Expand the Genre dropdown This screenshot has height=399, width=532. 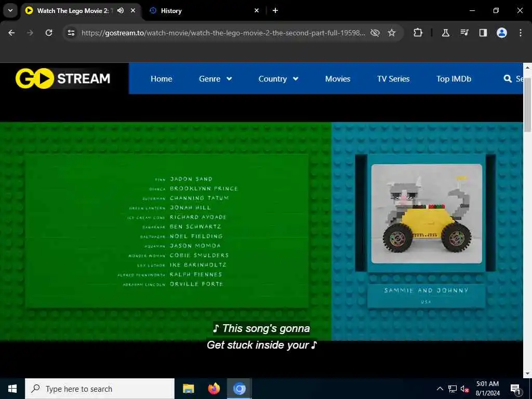coord(216,79)
